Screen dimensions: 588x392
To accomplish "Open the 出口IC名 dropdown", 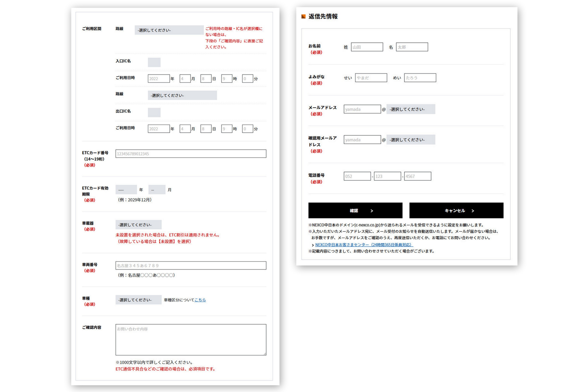I will [154, 113].
